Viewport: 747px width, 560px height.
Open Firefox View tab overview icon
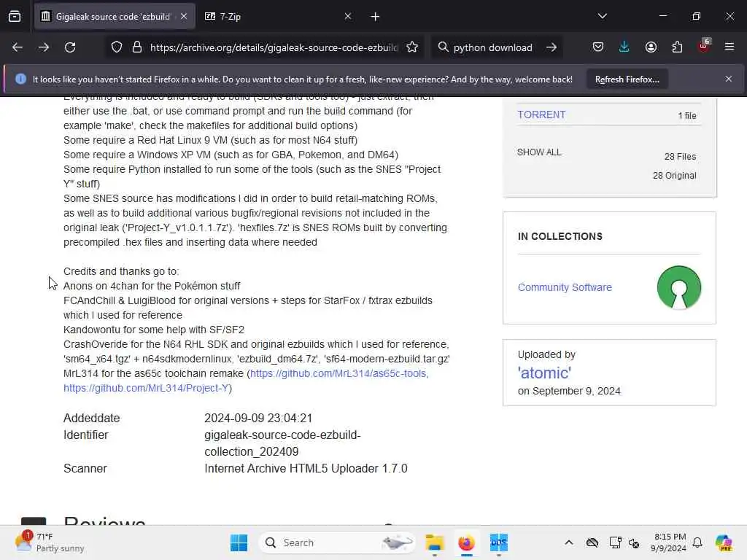15,17
